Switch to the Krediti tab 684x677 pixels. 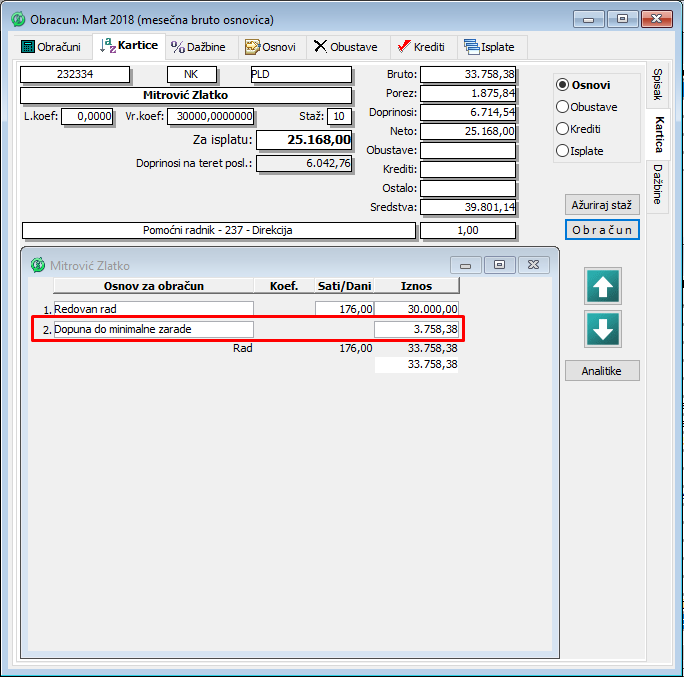click(x=422, y=47)
